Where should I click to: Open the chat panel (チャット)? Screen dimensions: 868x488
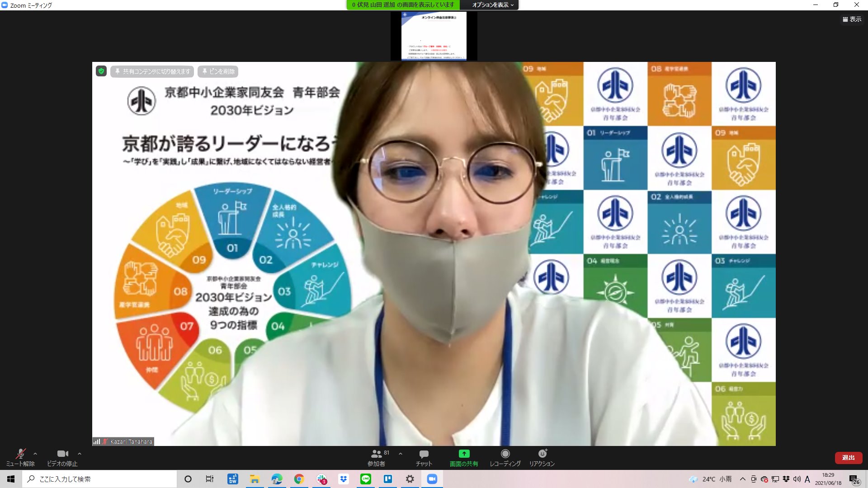coord(424,457)
